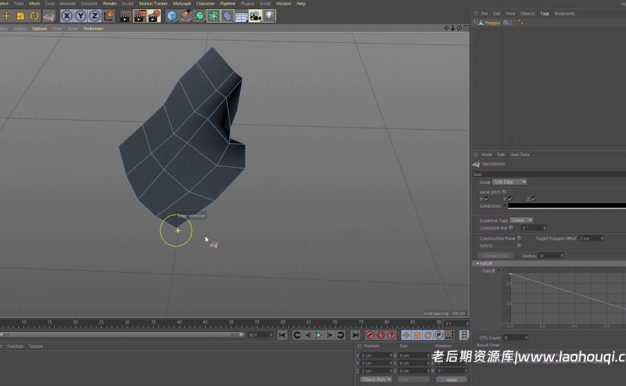Viewport: 626px width, 386px height.
Task: Collapse the Falloff section
Action: 477,263
